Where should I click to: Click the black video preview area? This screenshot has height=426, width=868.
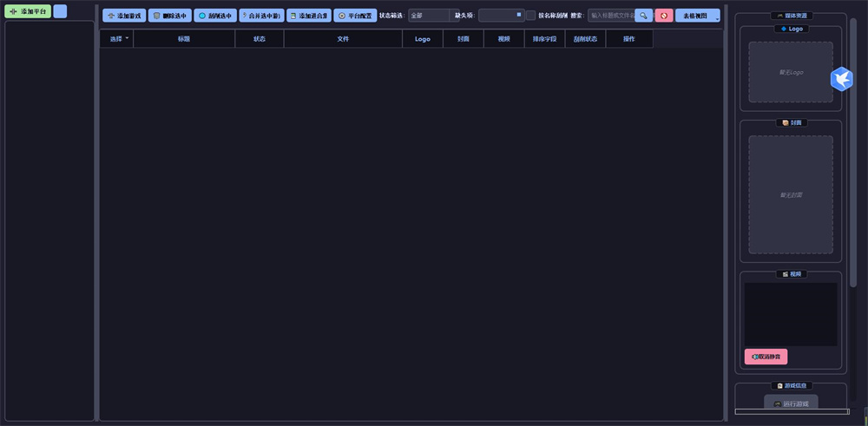791,314
